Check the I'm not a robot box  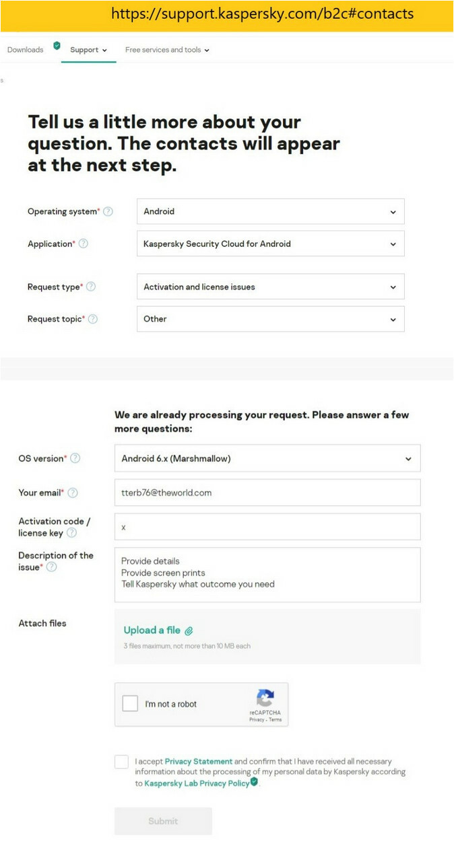point(130,704)
